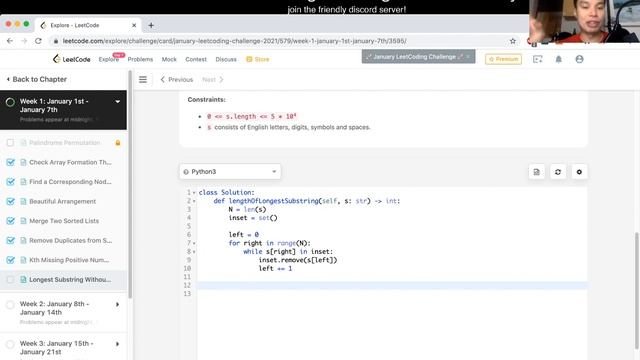Screen dimensions: 640x360
Task: Click the sidebar vertical scrollbar
Action: tap(130, 184)
